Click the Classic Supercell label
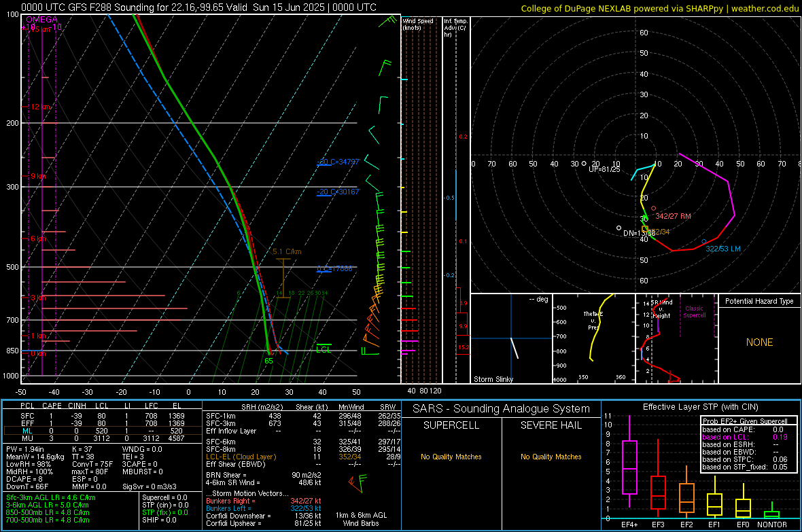Image resolution: width=802 pixels, height=532 pixels. pyautogui.click(x=695, y=312)
